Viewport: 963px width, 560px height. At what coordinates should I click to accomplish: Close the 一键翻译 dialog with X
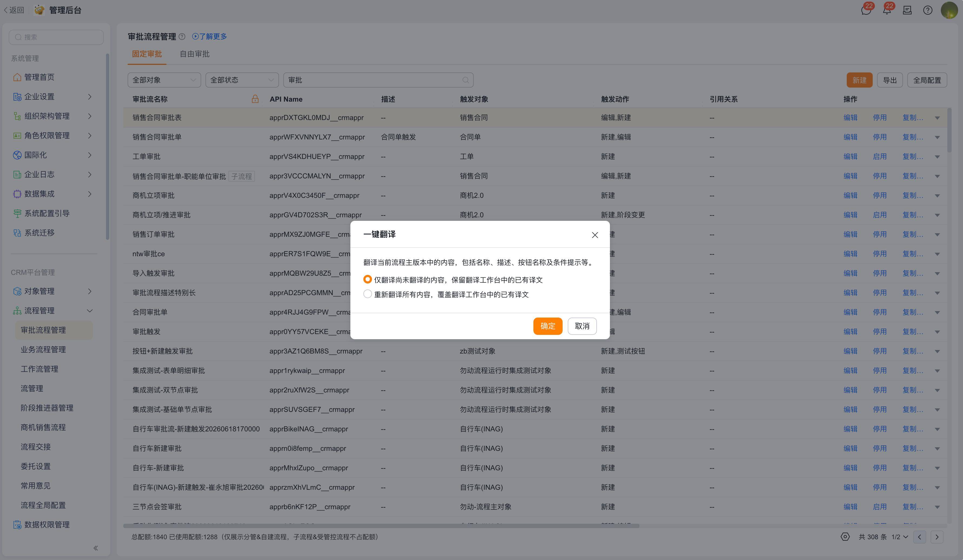(x=595, y=235)
